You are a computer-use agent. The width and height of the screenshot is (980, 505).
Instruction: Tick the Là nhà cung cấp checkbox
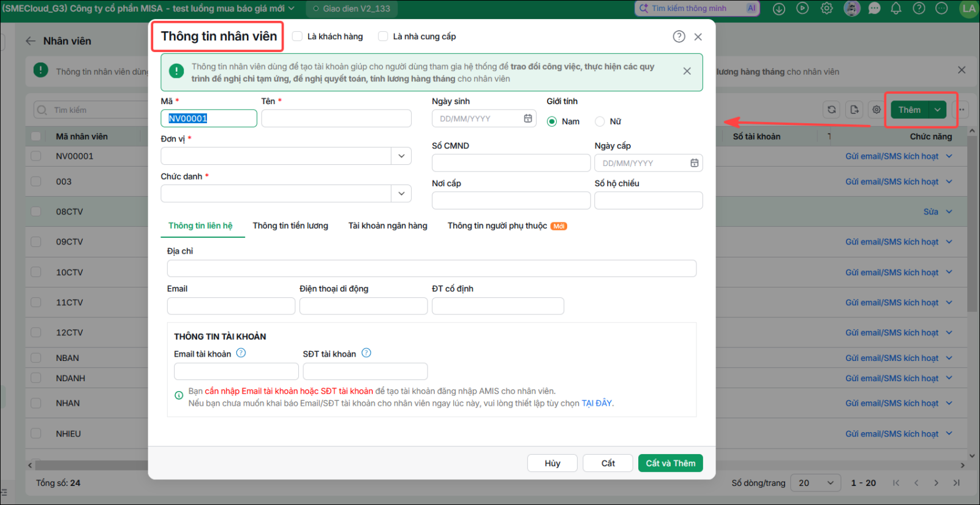pos(383,36)
